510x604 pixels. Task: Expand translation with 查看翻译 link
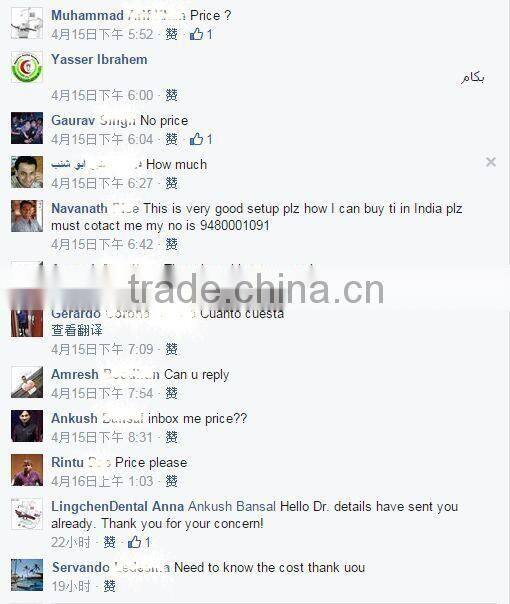(x=77, y=330)
